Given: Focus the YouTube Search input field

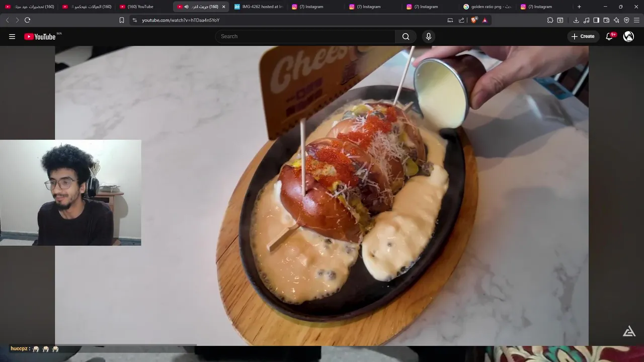Looking at the screenshot, I should [x=305, y=36].
